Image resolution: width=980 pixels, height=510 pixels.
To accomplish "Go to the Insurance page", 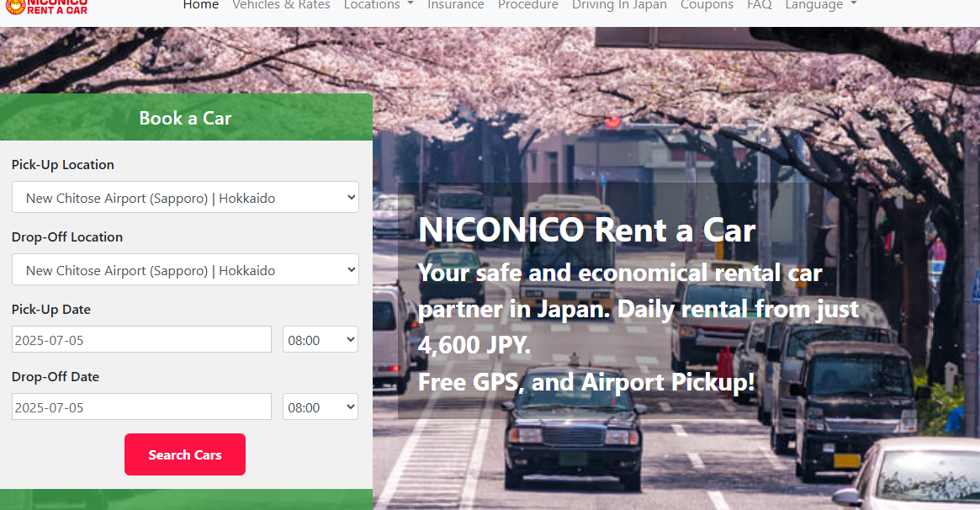I will [456, 5].
